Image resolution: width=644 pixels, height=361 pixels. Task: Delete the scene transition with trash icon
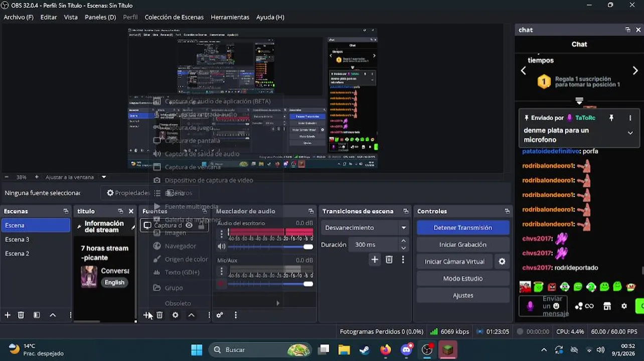tap(389, 259)
